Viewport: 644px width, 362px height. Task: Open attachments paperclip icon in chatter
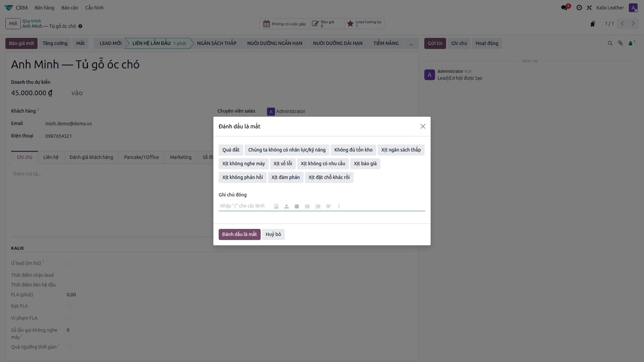620,43
